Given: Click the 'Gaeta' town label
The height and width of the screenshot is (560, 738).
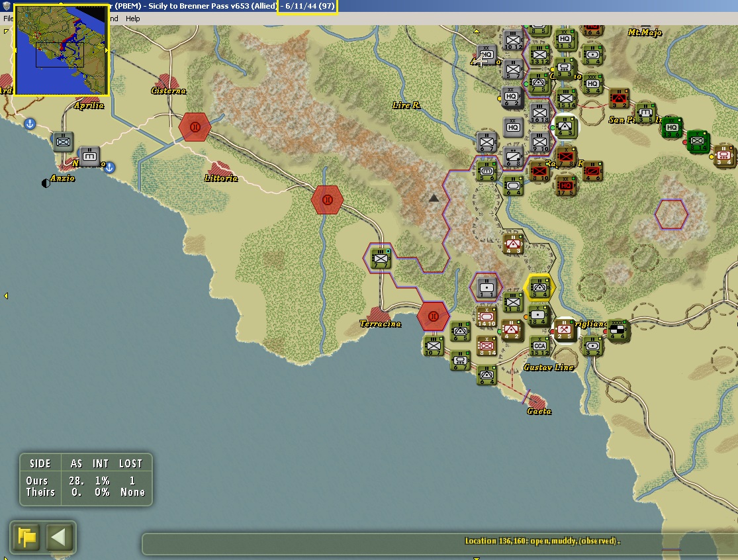Looking at the screenshot, I should [539, 411].
